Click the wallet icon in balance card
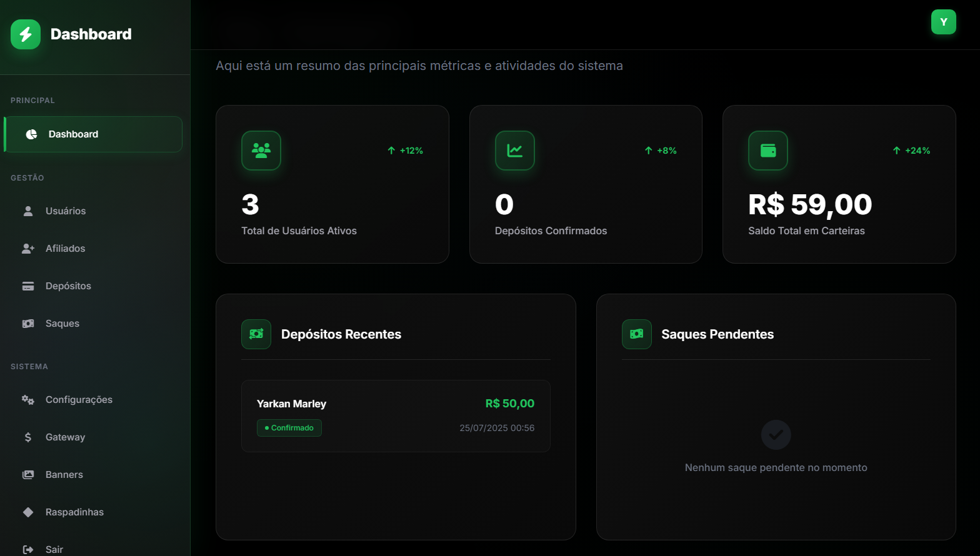Screen dimensions: 980x556 point(767,151)
